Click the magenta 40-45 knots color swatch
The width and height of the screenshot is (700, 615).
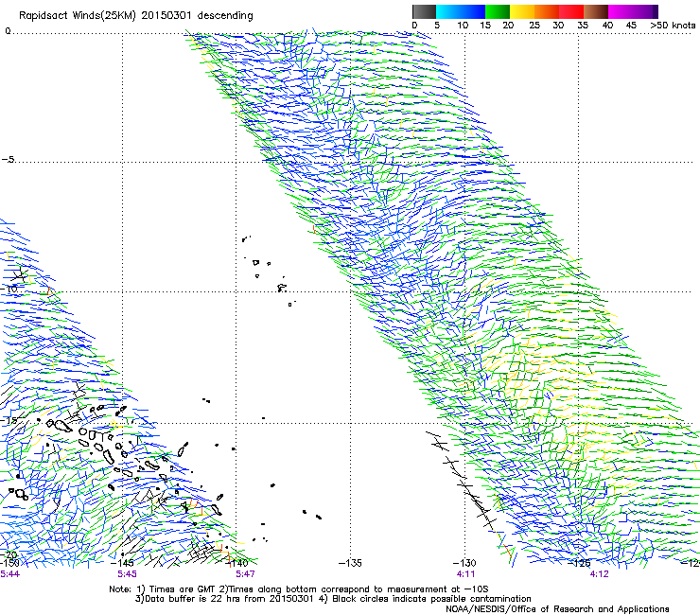point(621,11)
